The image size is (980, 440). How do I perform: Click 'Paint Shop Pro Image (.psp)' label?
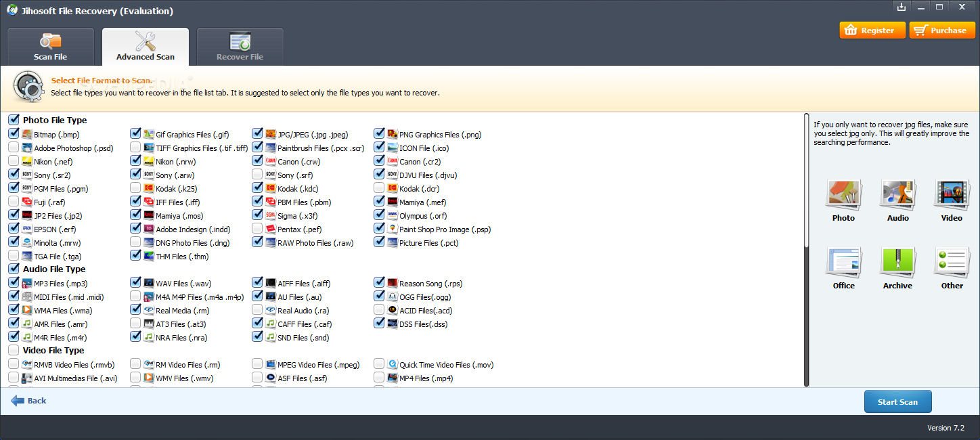coord(445,229)
